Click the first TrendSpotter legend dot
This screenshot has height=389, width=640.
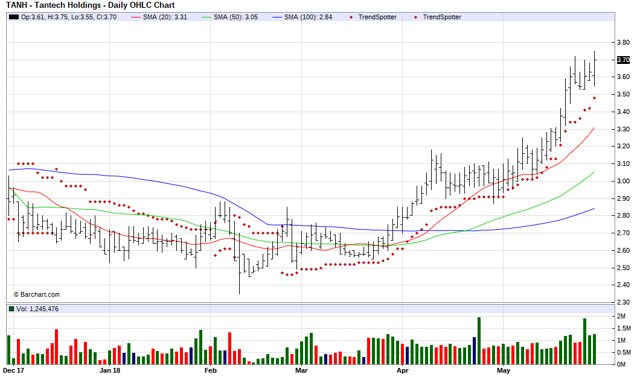(351, 17)
